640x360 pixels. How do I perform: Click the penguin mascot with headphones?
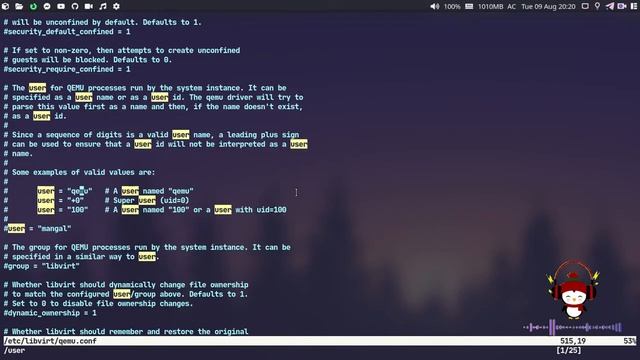573,290
